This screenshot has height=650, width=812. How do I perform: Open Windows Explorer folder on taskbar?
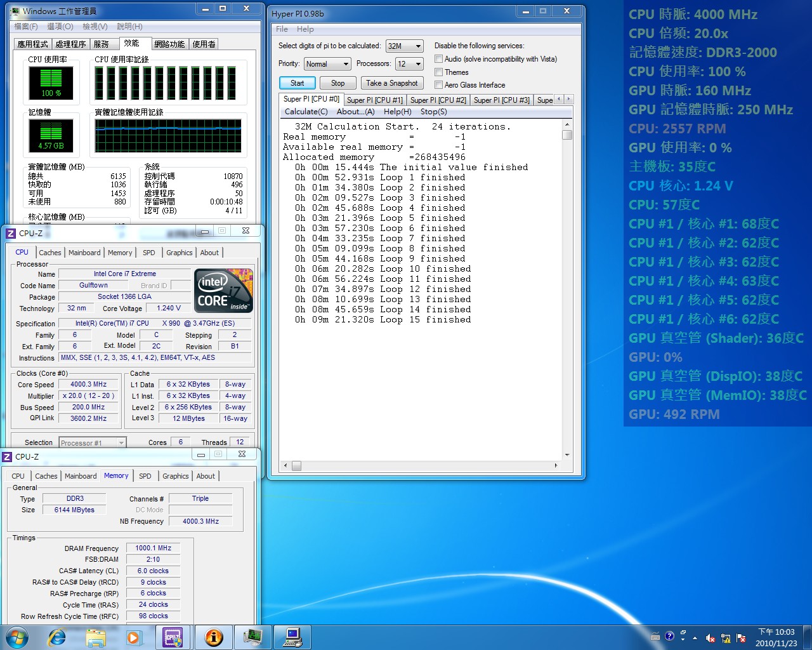[96, 637]
